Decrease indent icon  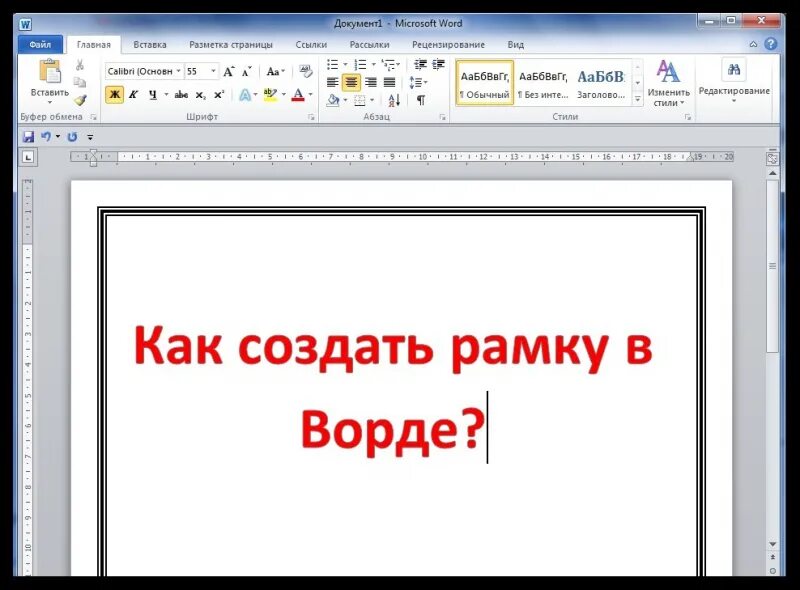[420, 64]
